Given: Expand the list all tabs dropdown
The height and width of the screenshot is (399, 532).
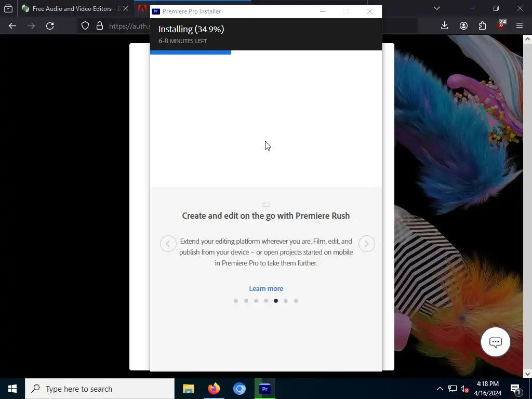Looking at the screenshot, I should (437, 8).
